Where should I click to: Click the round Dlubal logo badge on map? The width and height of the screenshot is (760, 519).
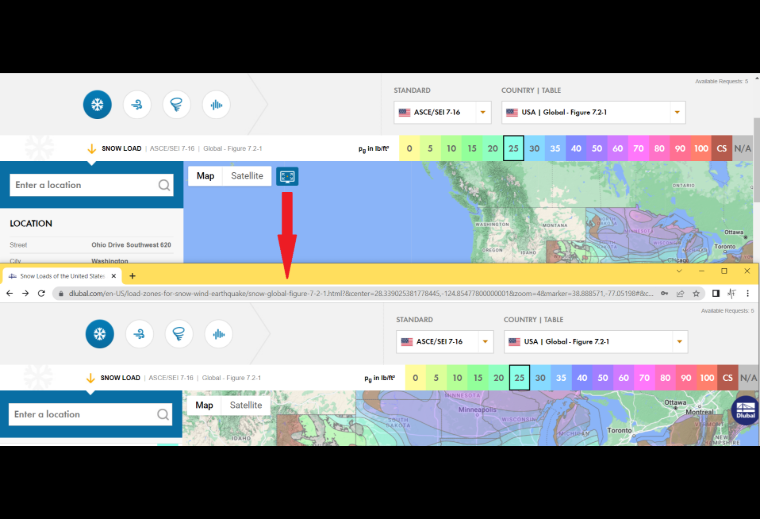(745, 410)
